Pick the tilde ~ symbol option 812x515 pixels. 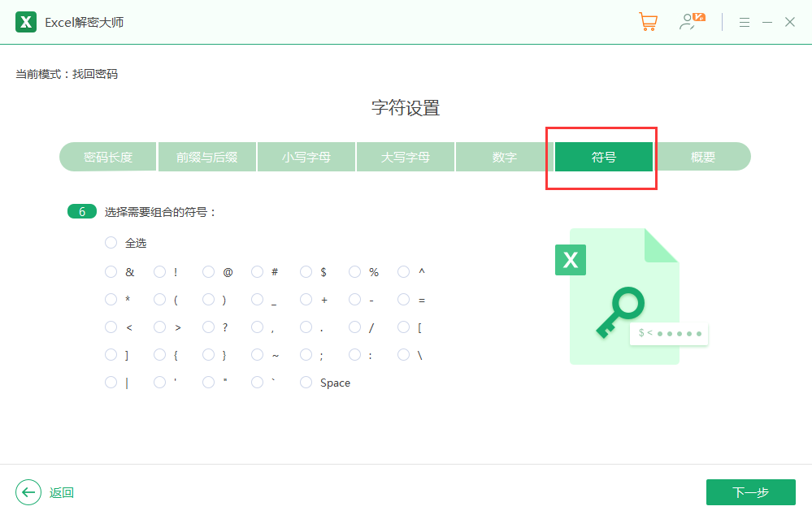(258, 354)
